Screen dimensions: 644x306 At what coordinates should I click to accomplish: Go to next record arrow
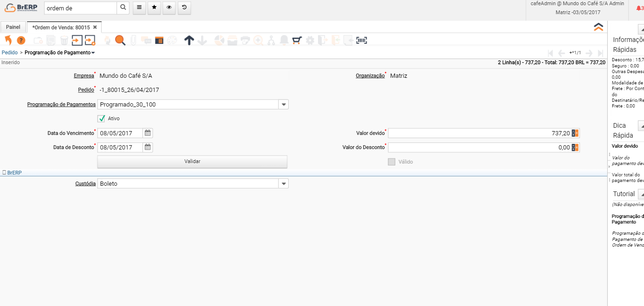[x=589, y=53]
